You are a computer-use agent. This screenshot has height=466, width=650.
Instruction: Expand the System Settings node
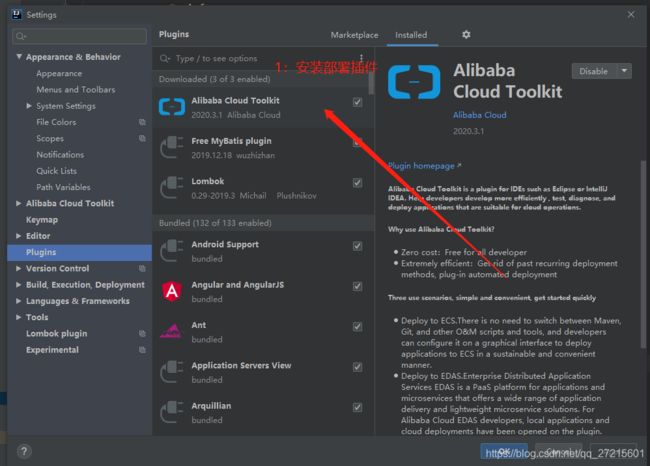29,106
